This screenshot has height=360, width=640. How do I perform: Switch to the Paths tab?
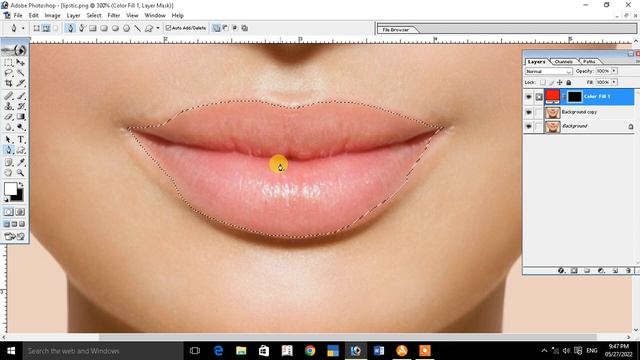click(x=589, y=62)
